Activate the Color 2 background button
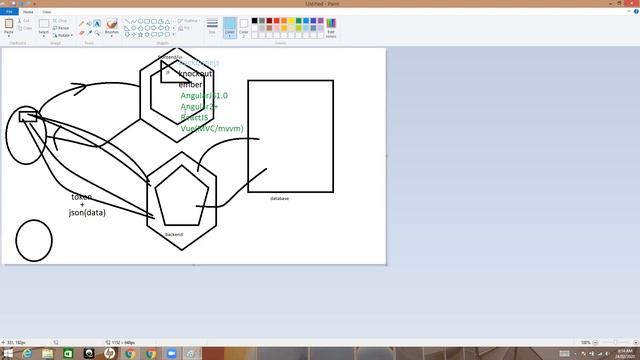640x360 pixels. click(x=244, y=28)
